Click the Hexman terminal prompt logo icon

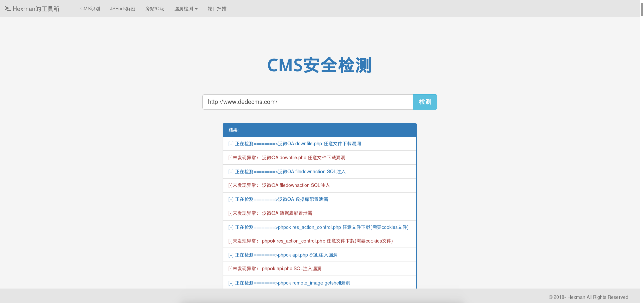(8, 9)
